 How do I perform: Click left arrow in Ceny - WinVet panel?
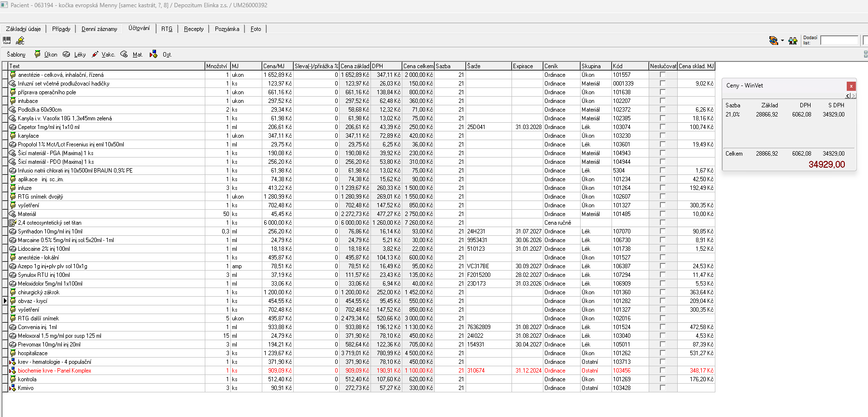click(x=848, y=96)
